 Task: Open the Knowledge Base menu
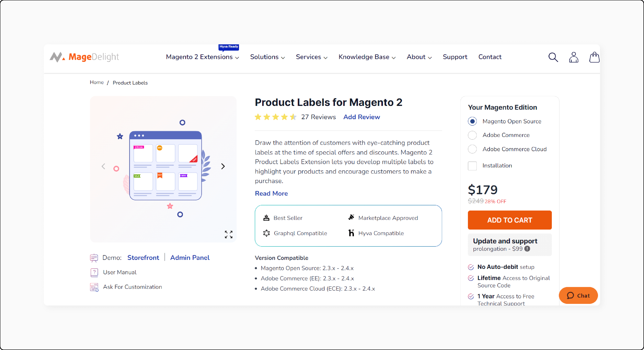click(367, 57)
